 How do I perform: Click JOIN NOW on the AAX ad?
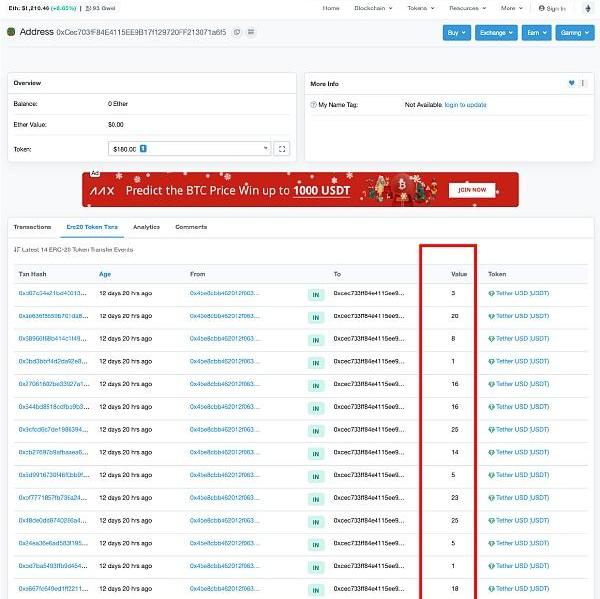[472, 190]
